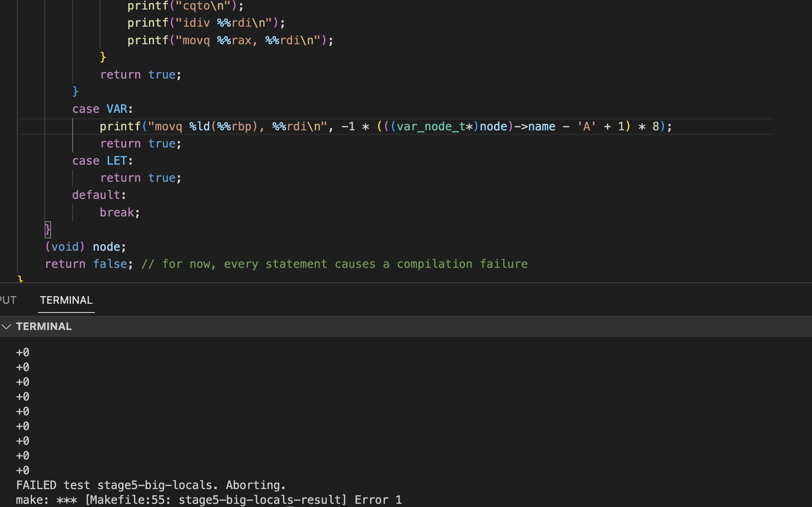The image size is (812, 507).
Task: Click the '->name' member access token
Action: point(535,126)
